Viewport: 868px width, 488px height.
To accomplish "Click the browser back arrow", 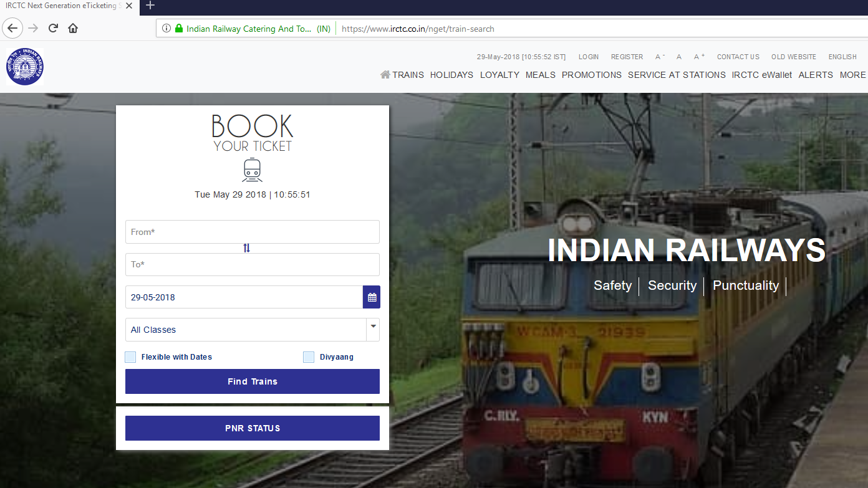I will click(12, 28).
